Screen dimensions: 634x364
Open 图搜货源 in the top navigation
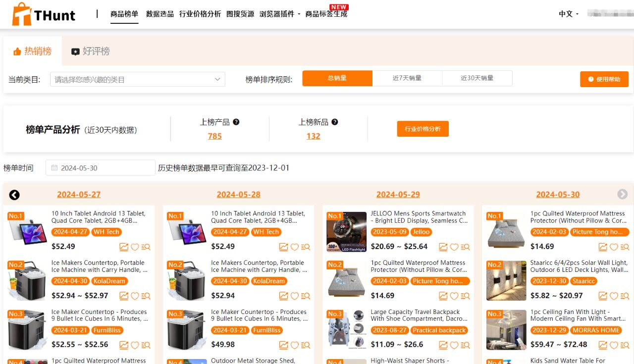(240, 14)
